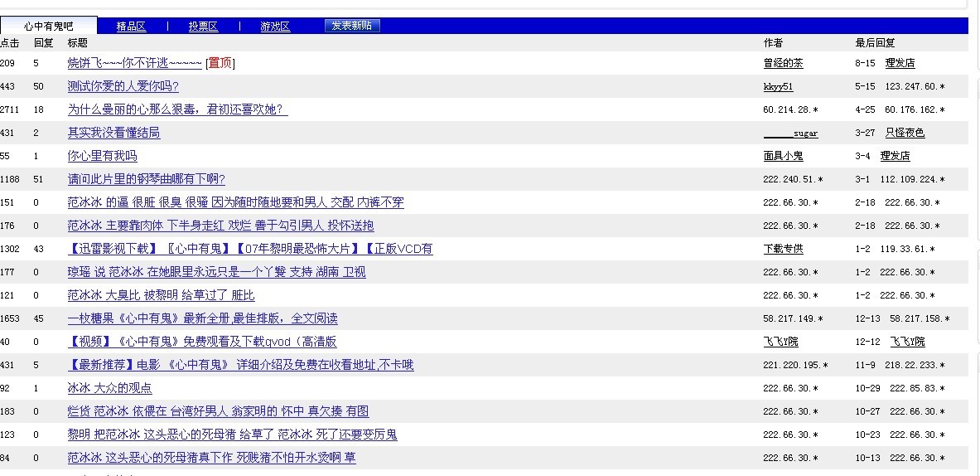Open thread 烧饼飞~~~你不许逃~~~~~
The height and width of the screenshot is (476, 980).
point(134,63)
